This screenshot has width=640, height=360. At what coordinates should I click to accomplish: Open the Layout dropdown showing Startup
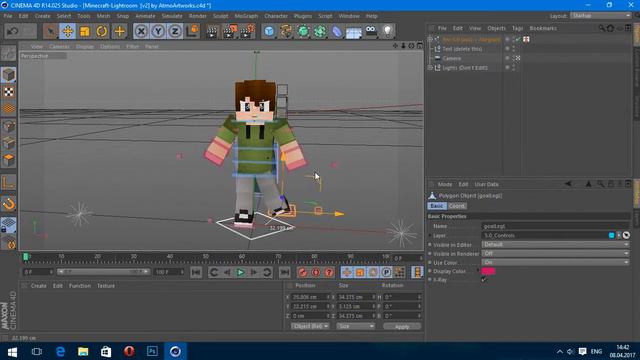click(600, 16)
